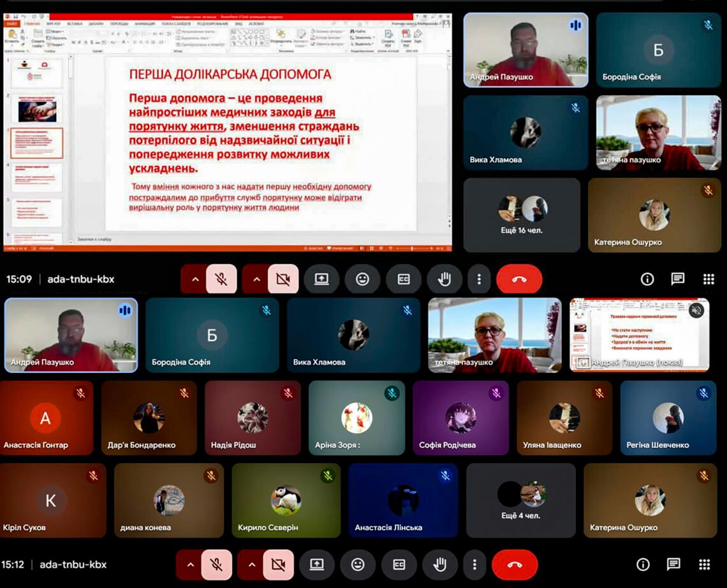This screenshot has height=588, width=727.
Task: Switch to the ДИЗАЙН ribbon tab
Action: 96,24
